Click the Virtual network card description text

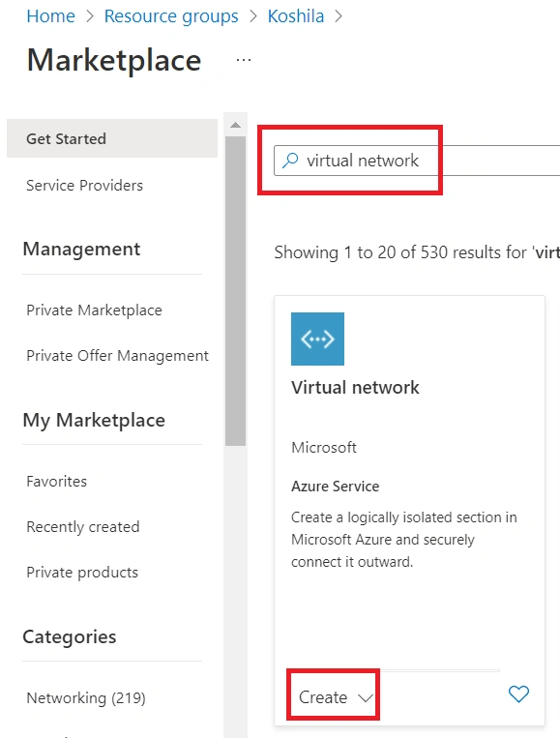coord(403,540)
